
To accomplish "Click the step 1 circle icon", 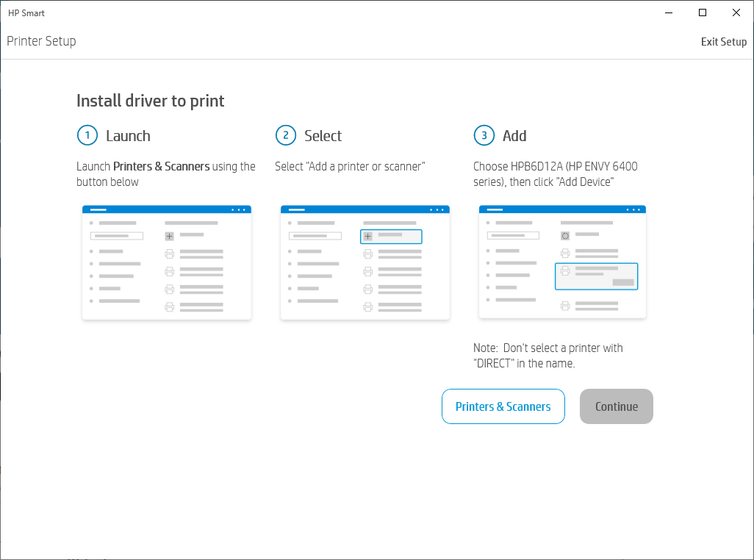I will point(87,135).
